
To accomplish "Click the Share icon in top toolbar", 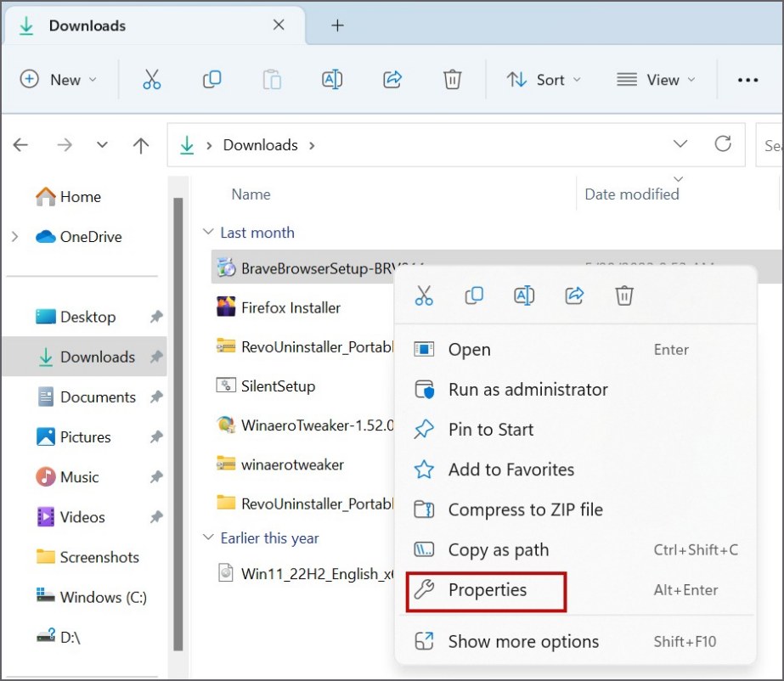I will pyautogui.click(x=392, y=80).
